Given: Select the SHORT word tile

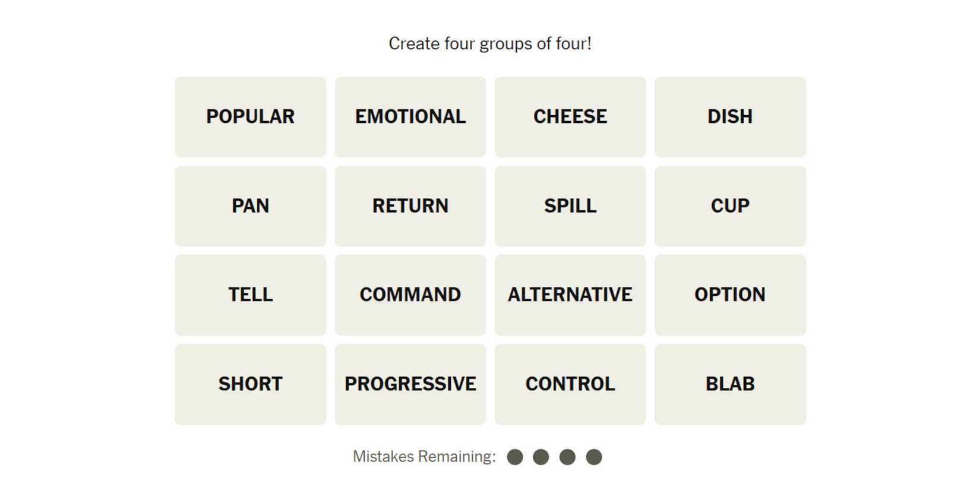Looking at the screenshot, I should [250, 384].
